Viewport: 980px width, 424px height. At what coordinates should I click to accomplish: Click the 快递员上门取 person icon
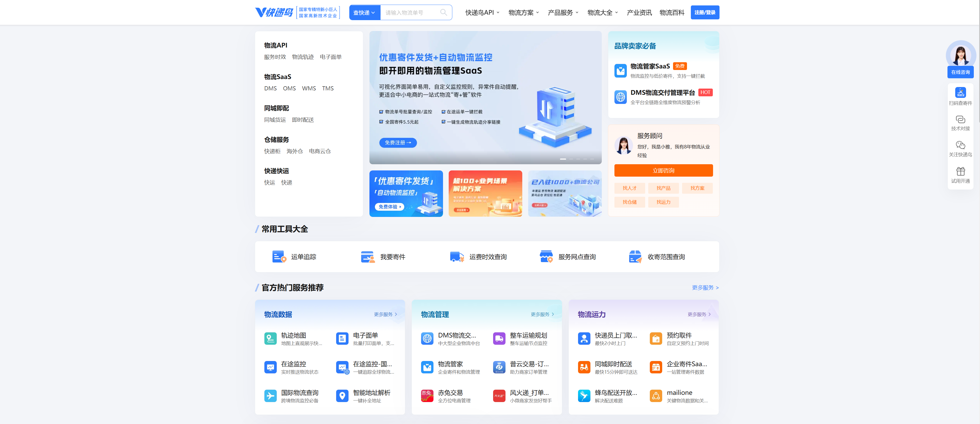(584, 338)
